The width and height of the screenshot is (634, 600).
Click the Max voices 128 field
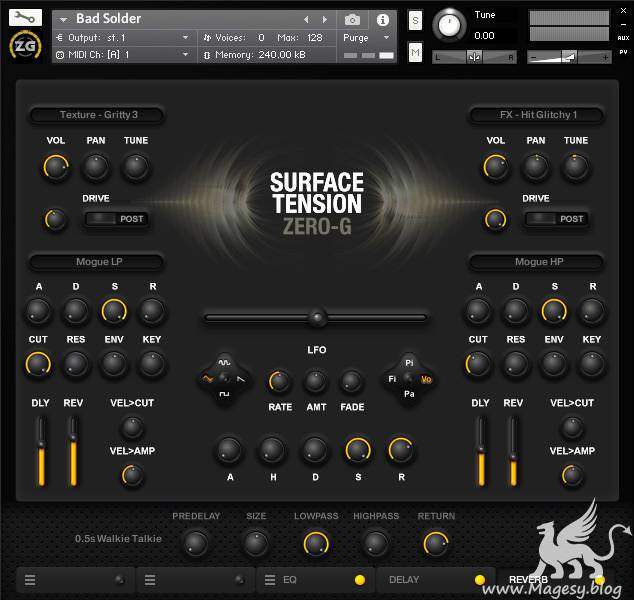pyautogui.click(x=315, y=38)
